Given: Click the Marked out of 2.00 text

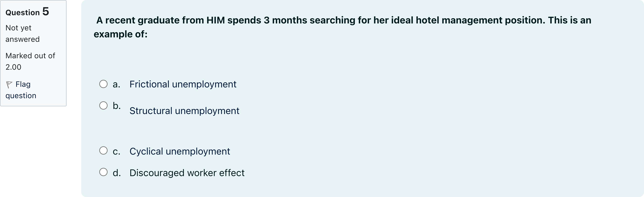Looking at the screenshot, I should [x=30, y=61].
